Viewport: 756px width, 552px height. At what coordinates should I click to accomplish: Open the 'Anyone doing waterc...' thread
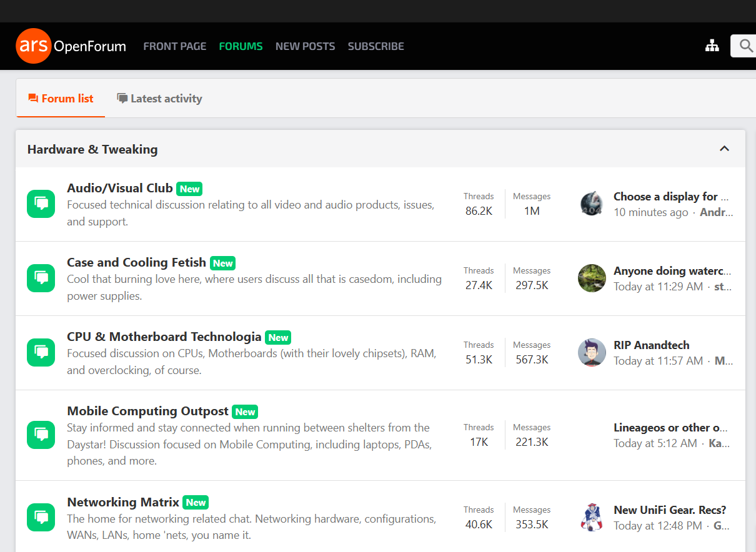click(672, 271)
